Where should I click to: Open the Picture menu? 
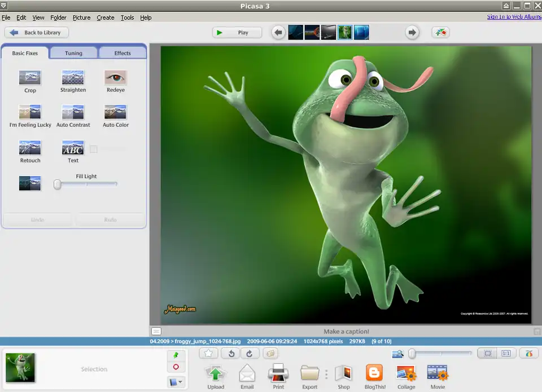81,17
